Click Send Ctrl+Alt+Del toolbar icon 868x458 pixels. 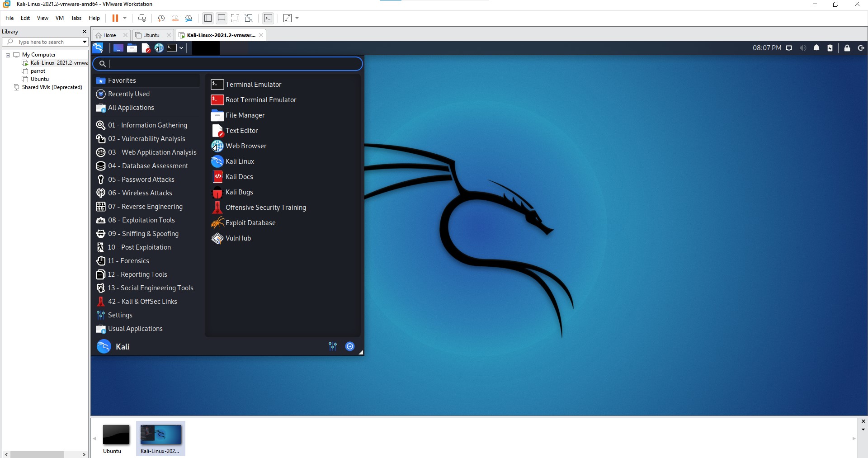click(x=142, y=18)
